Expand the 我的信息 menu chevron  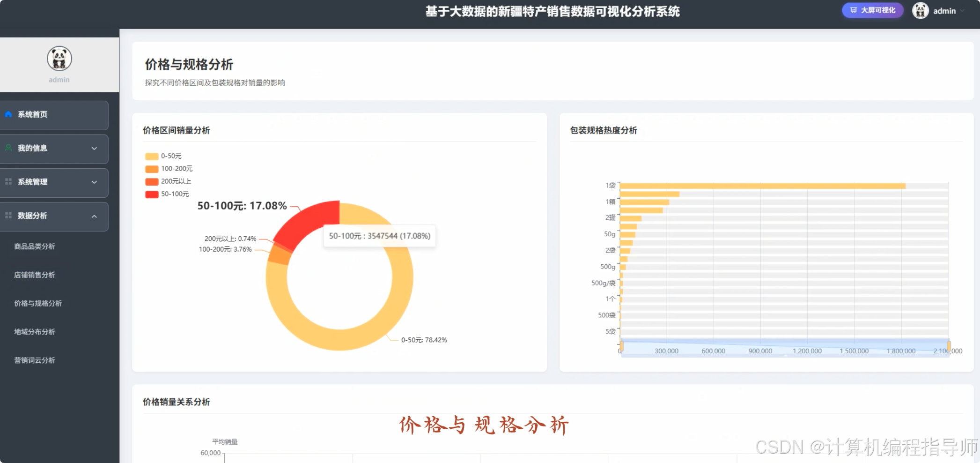(x=94, y=149)
